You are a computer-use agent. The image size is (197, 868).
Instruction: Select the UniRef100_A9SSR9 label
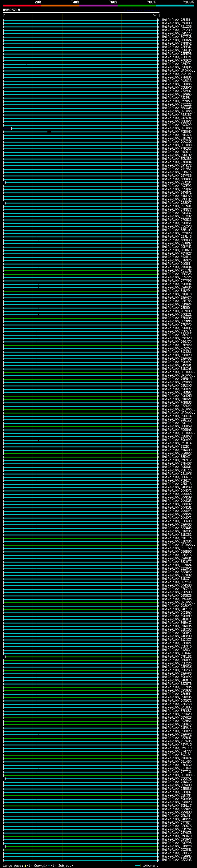(177, 125)
